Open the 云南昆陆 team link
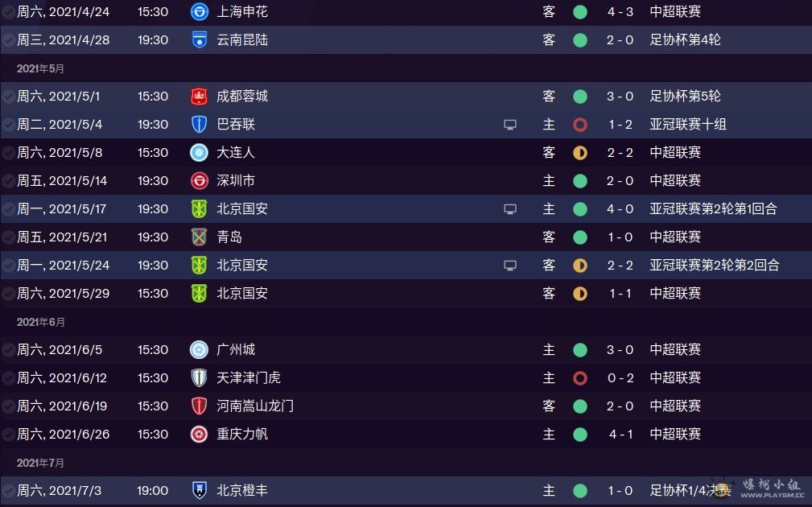Screen dimensions: 812x507 [x=242, y=40]
